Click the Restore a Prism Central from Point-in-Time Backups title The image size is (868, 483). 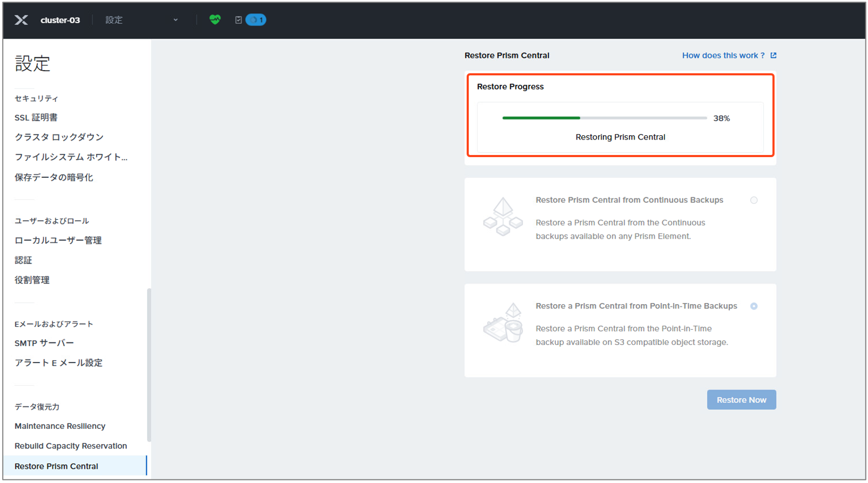(636, 306)
